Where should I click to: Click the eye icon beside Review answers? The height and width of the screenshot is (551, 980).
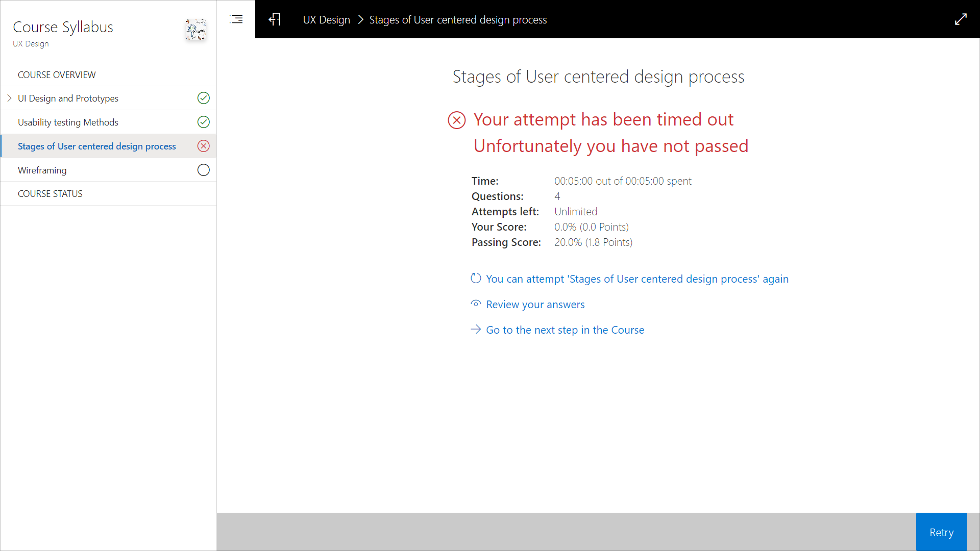point(476,304)
